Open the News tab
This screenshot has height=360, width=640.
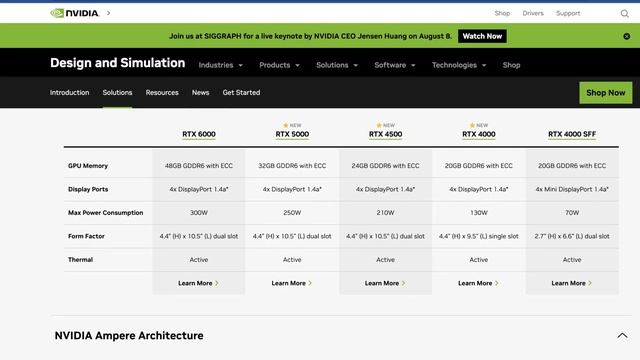point(200,93)
